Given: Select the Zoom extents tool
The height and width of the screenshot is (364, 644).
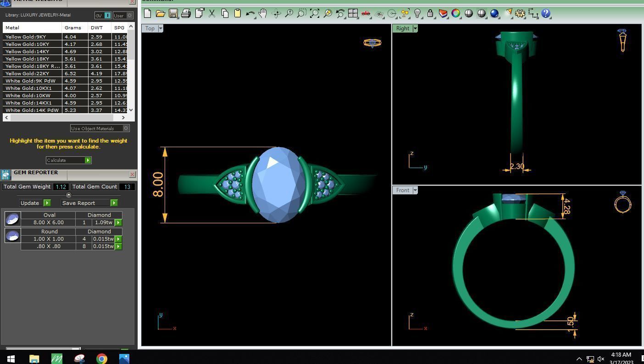Looking at the screenshot, I should (315, 14).
